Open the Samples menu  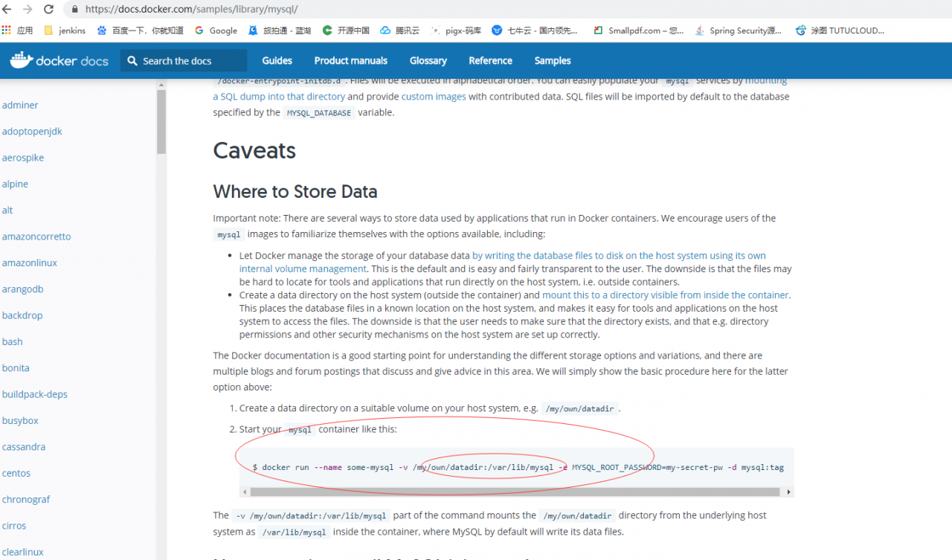tap(553, 61)
